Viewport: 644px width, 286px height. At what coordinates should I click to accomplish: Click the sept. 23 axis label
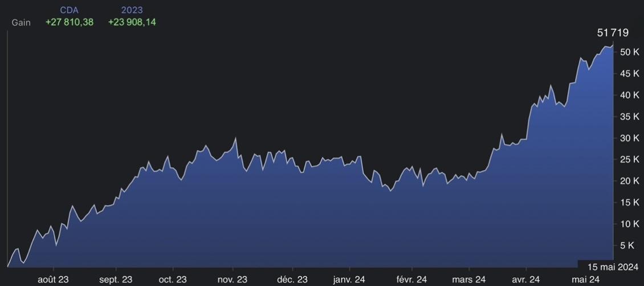click(x=116, y=280)
